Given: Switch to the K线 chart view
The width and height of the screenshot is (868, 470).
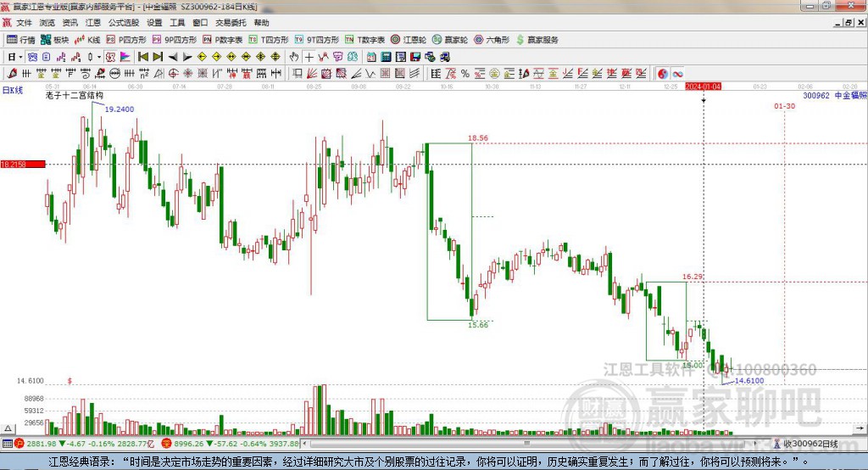Looking at the screenshot, I should (87, 40).
